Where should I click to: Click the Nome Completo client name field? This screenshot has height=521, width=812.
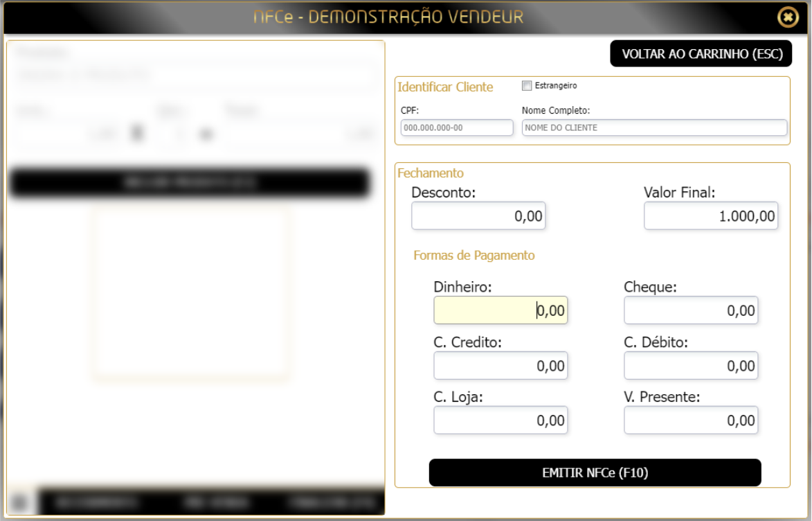click(x=655, y=127)
